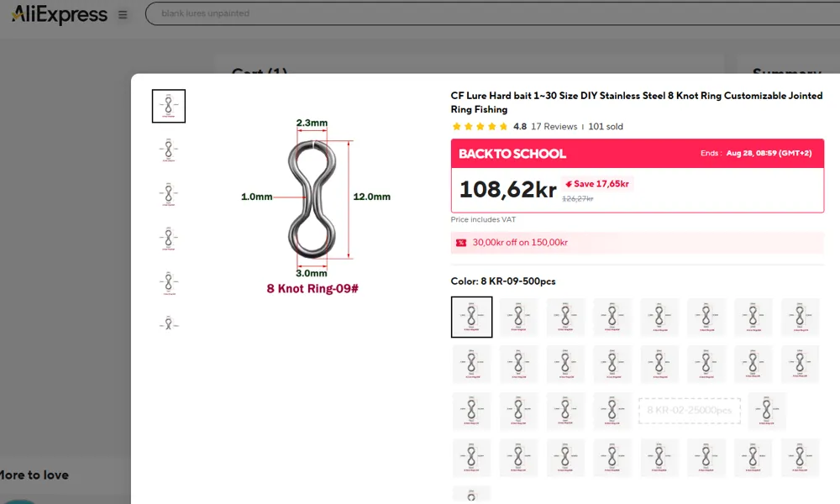Pick the first variant in second row

(x=471, y=365)
